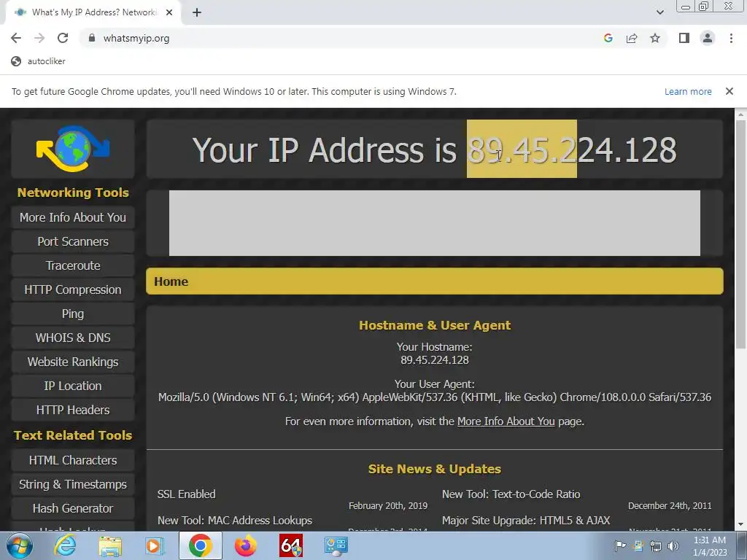
Task: Open the volume speaker tray icon
Action: pyautogui.click(x=673, y=545)
